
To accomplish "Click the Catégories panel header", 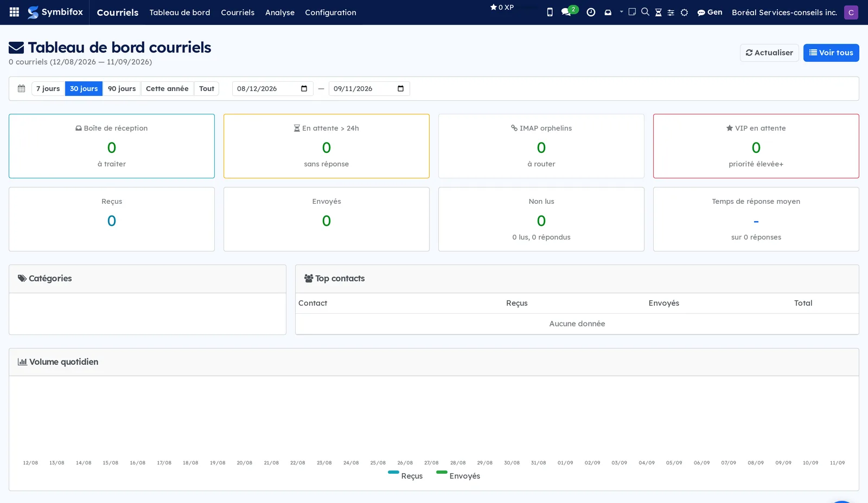I will click(148, 279).
